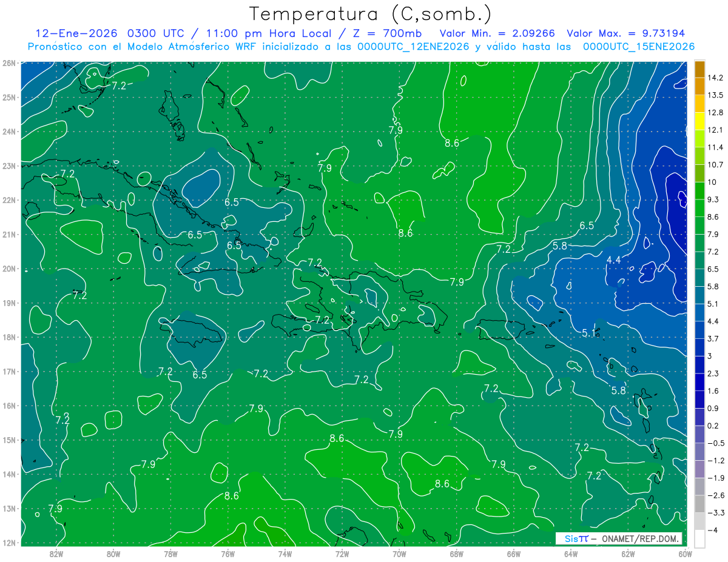
Task: Click the '22N' latitude label
Action: click(x=8, y=200)
